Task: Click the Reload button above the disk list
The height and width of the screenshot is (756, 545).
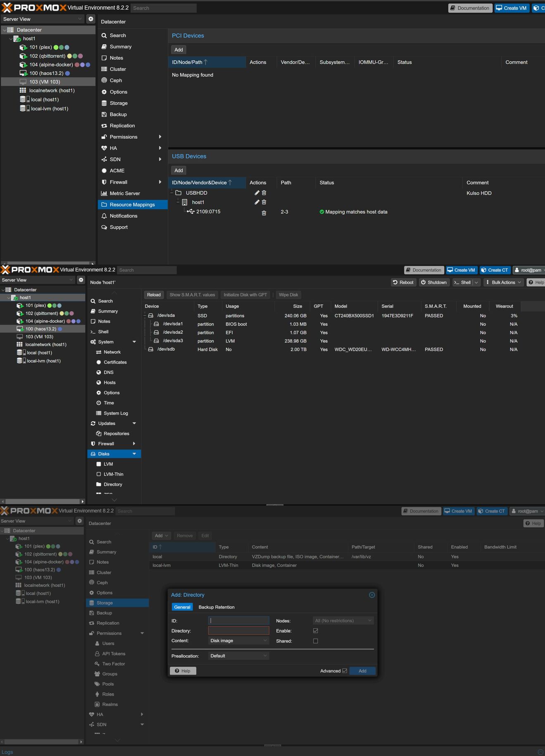Action: click(154, 295)
